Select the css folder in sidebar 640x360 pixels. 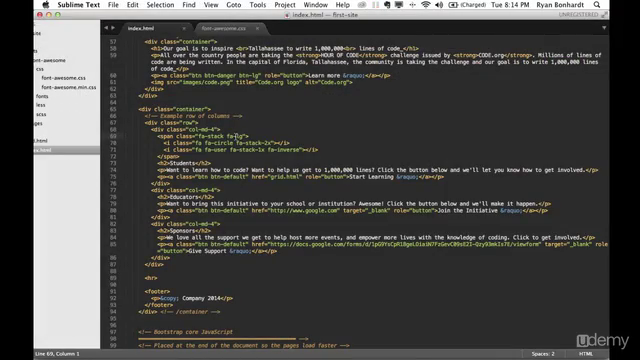pos(40,69)
